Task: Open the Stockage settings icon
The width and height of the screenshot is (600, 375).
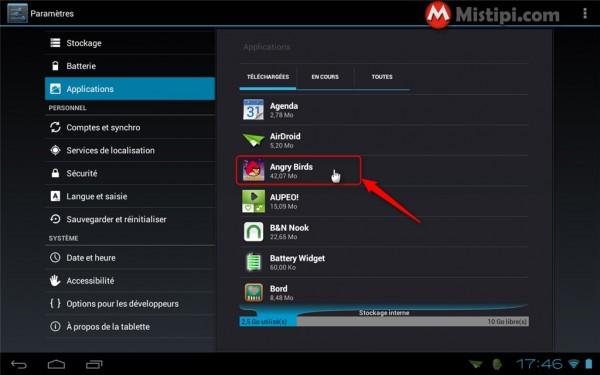Action: (55, 43)
